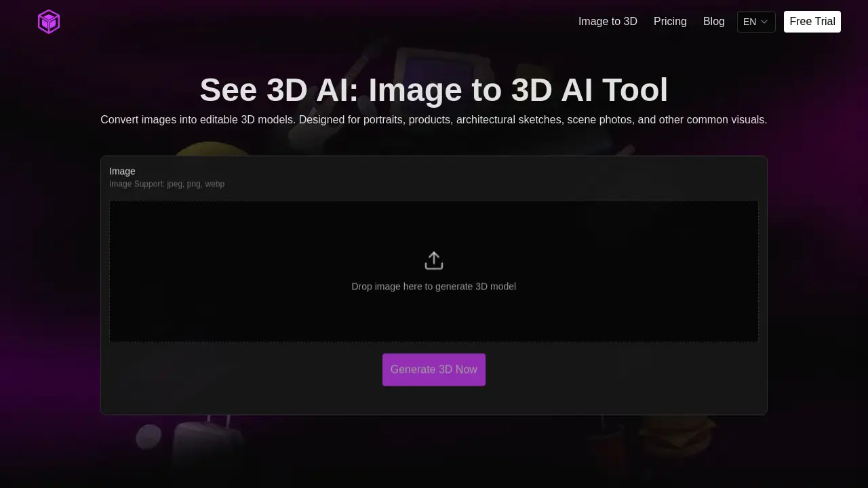Viewport: 868px width, 488px height.
Task: Click the Generate 3D Now button
Action: coord(434,369)
